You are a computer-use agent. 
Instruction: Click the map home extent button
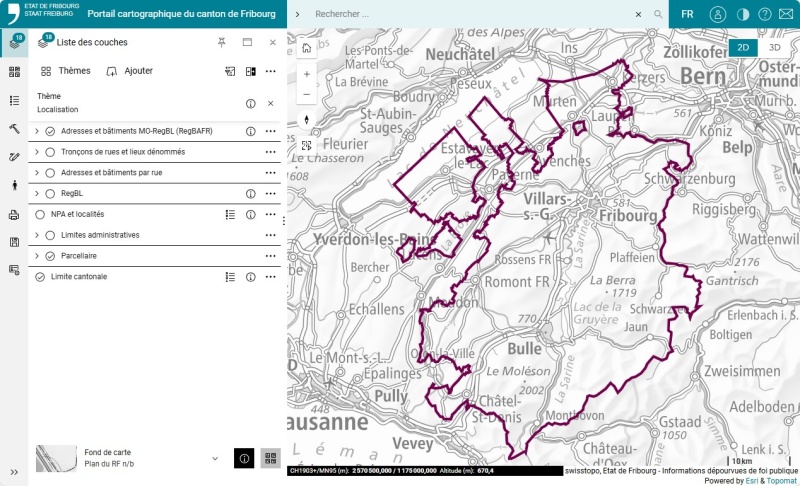(x=306, y=48)
